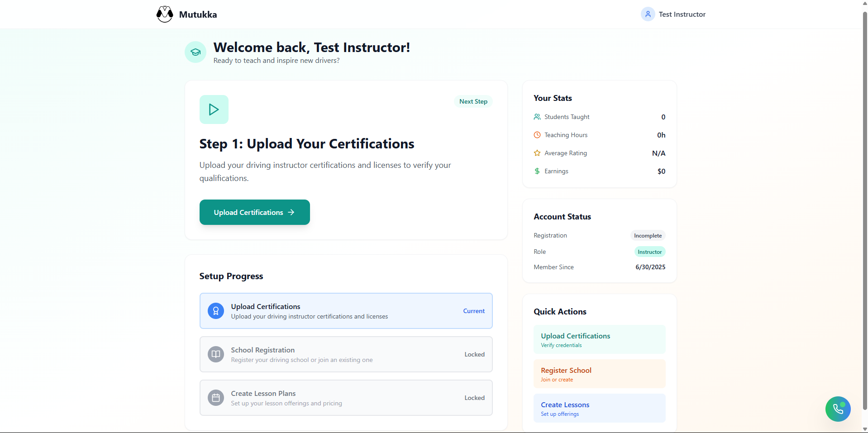Image resolution: width=868 pixels, height=433 pixels.
Task: Click the Next Step badge
Action: (473, 101)
